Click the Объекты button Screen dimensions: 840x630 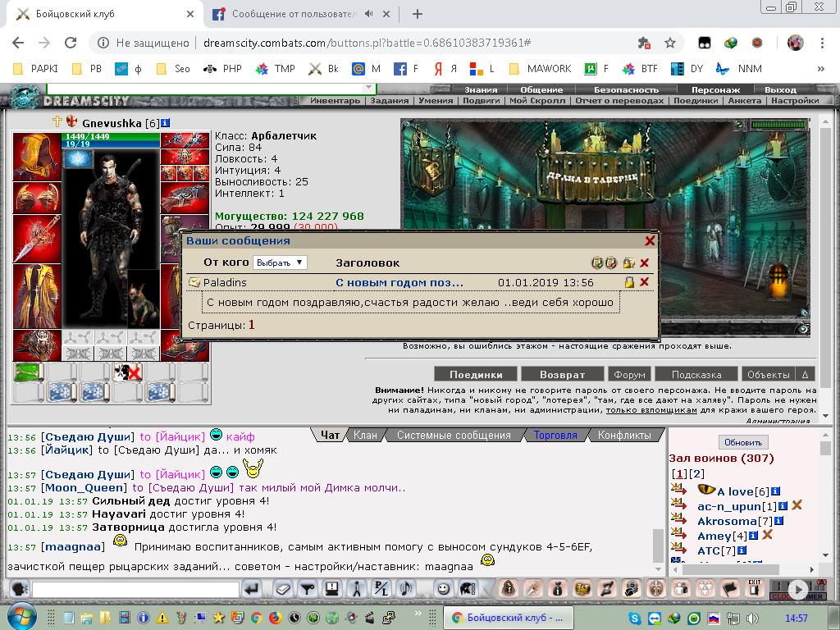768,374
